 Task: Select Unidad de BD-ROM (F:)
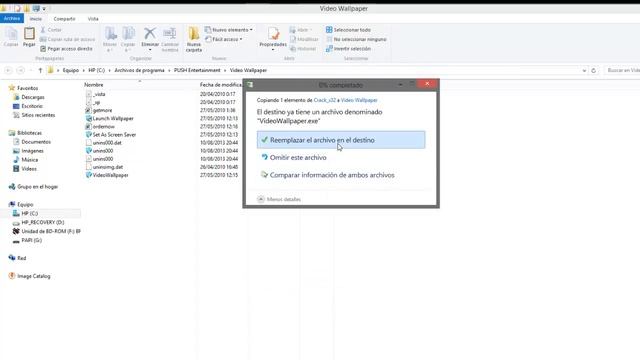(51, 231)
